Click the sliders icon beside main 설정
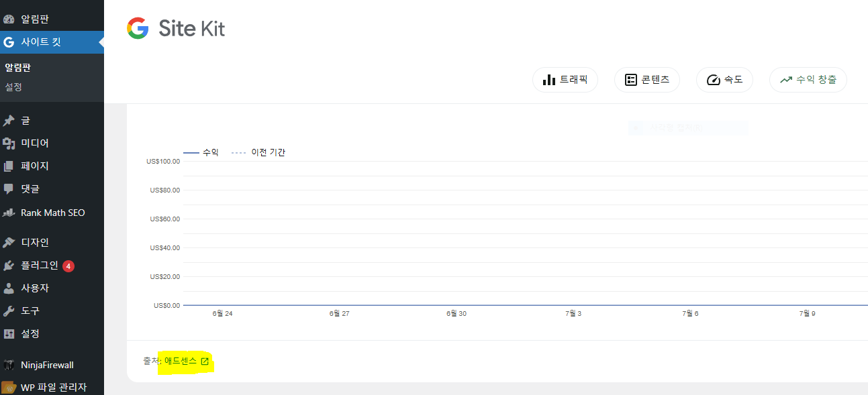This screenshot has width=868, height=395. pyautogui.click(x=9, y=334)
